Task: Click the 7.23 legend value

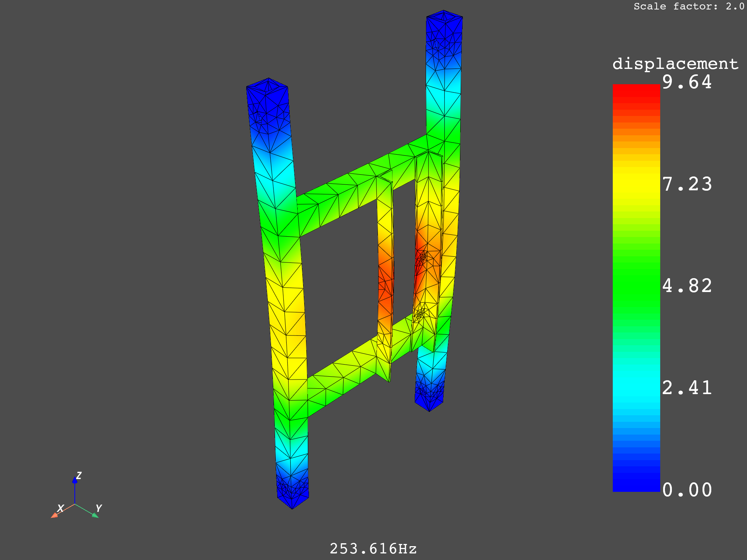Action: (x=686, y=184)
